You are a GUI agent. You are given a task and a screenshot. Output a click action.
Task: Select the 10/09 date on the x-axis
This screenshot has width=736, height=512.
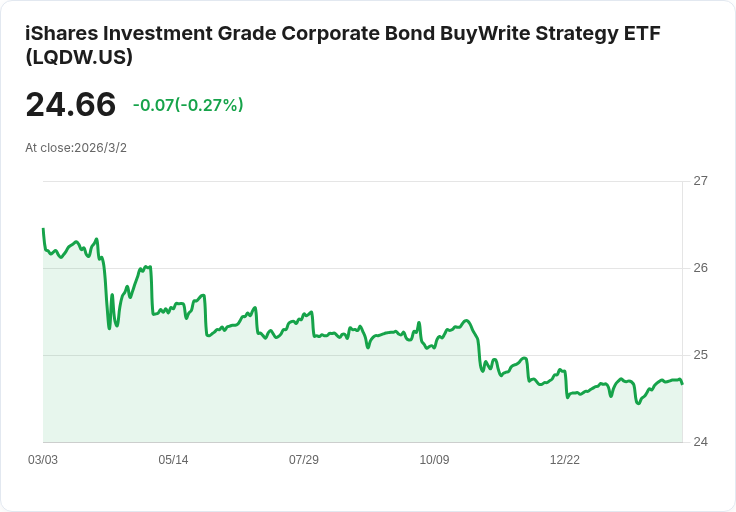pos(434,460)
